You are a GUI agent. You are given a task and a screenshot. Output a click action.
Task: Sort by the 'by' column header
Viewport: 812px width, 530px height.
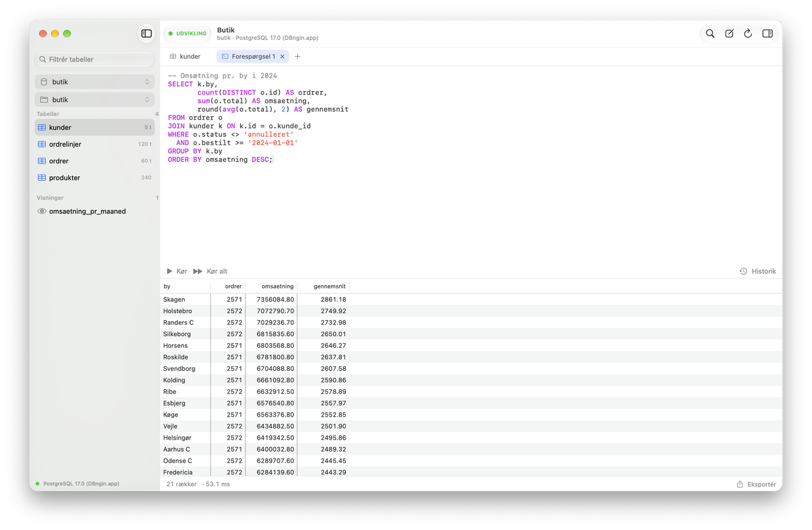pos(185,286)
